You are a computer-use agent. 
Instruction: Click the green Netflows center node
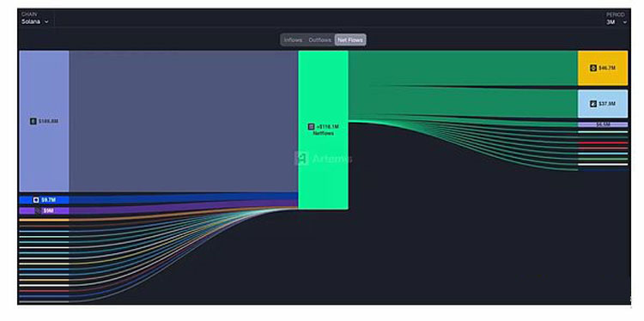pyautogui.click(x=323, y=130)
